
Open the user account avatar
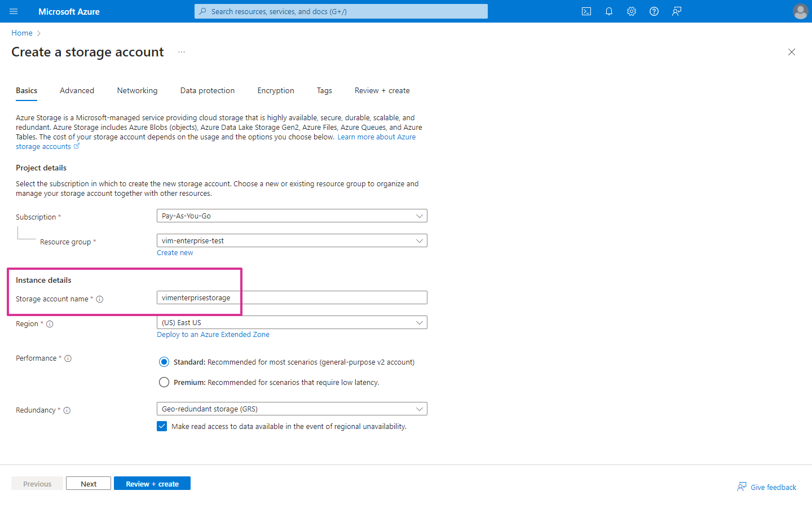[x=800, y=11]
